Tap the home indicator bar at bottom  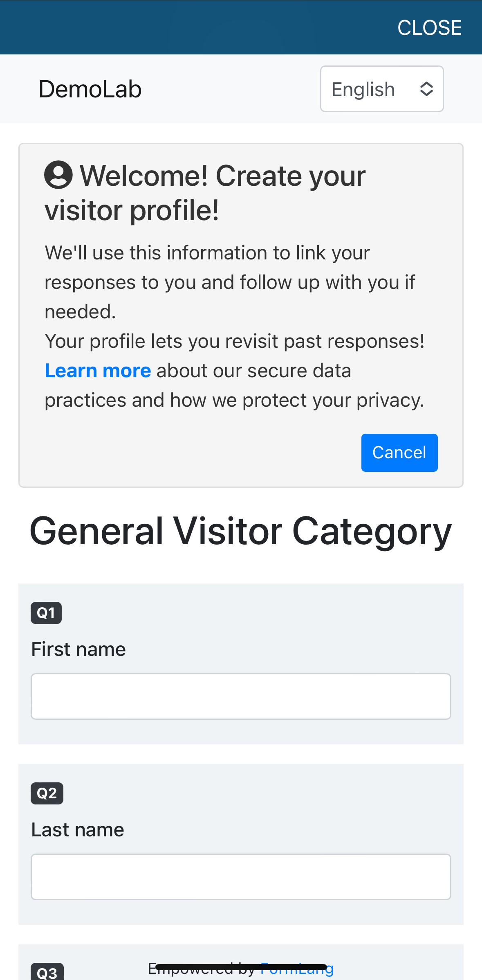tap(241, 967)
